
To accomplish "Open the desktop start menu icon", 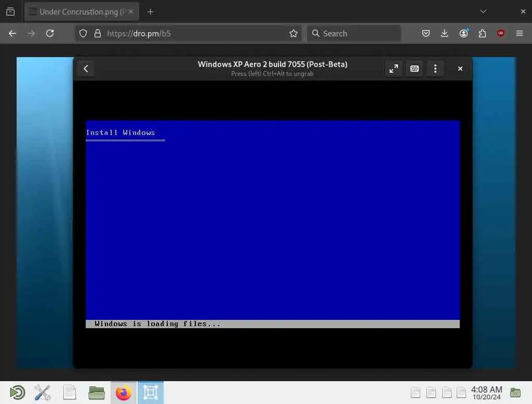I will click(x=17, y=393).
